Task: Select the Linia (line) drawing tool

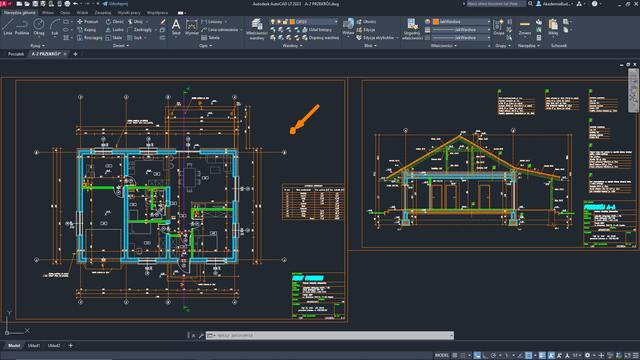Action: pos(7,27)
